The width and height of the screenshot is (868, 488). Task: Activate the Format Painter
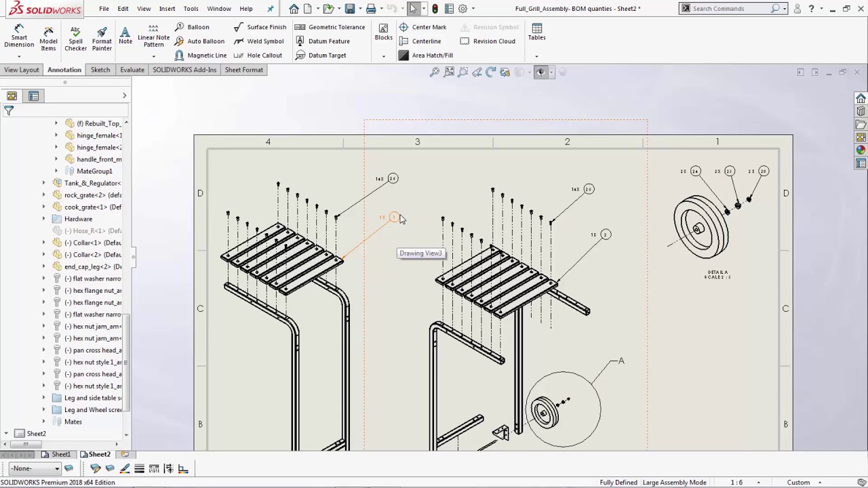point(102,38)
